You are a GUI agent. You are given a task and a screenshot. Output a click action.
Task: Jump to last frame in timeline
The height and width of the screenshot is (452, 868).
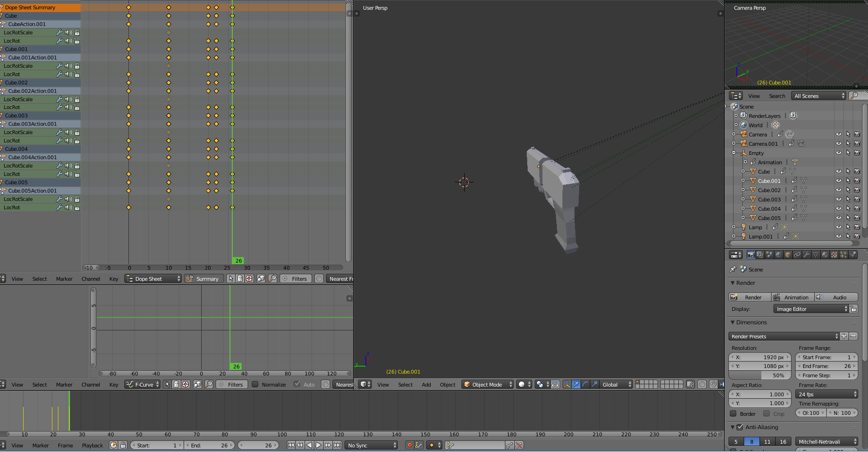pyautogui.click(x=337, y=445)
